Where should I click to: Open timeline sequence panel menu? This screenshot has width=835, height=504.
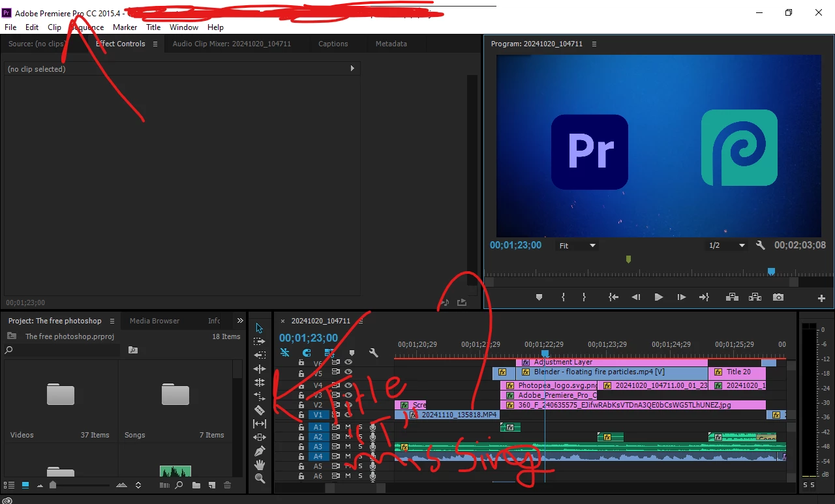[x=360, y=321]
